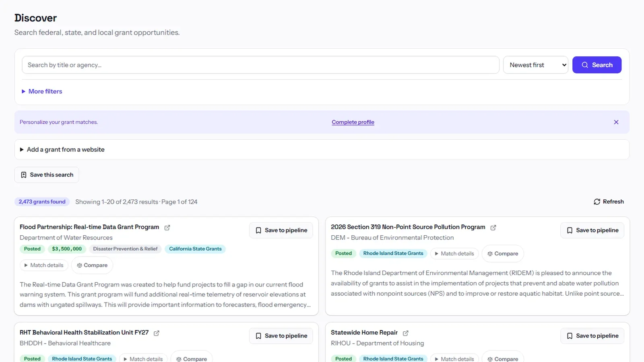644x362 pixels.
Task: Save Statewide Home Repair grant to pipeline
Action: point(592,336)
